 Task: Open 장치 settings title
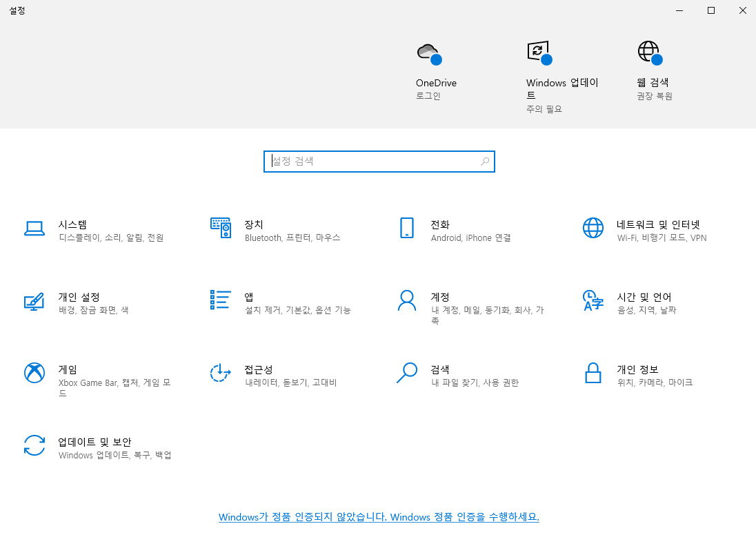pos(254,224)
